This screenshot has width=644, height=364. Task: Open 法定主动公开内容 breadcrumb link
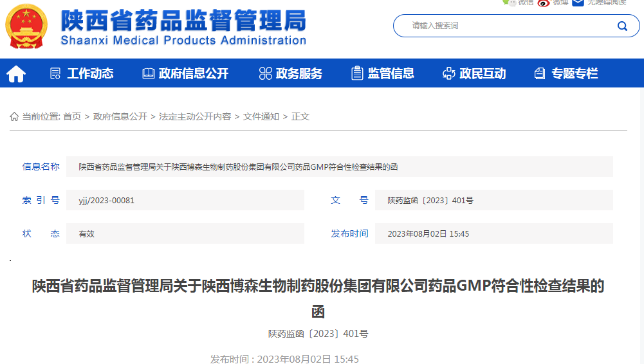point(195,116)
